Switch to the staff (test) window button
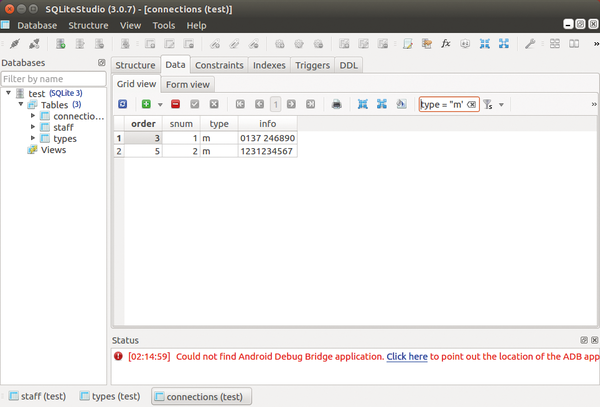 click(x=38, y=396)
